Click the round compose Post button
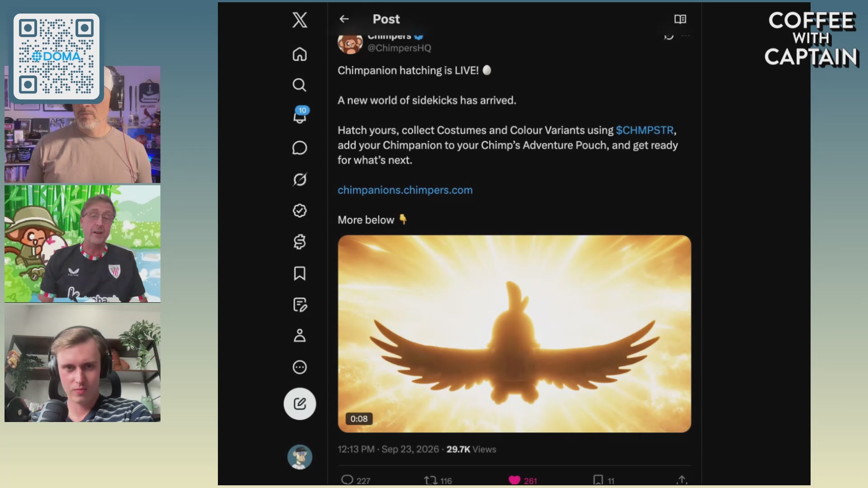The height and width of the screenshot is (488, 868). (x=300, y=404)
